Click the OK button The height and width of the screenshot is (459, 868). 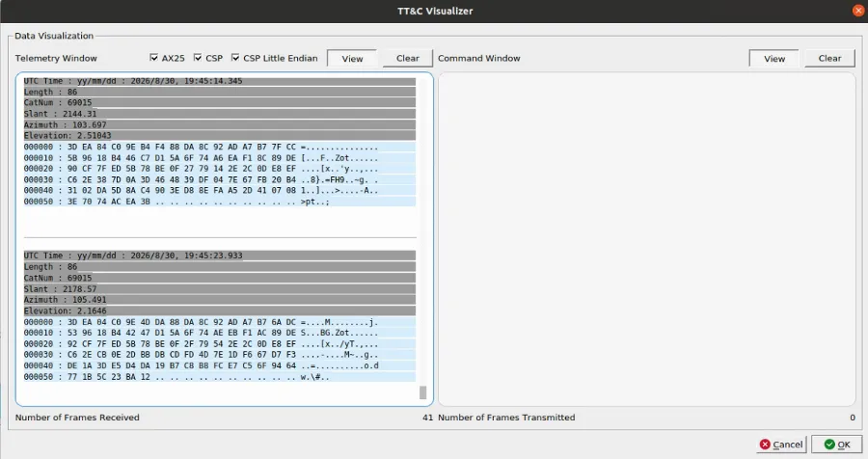[x=837, y=444]
